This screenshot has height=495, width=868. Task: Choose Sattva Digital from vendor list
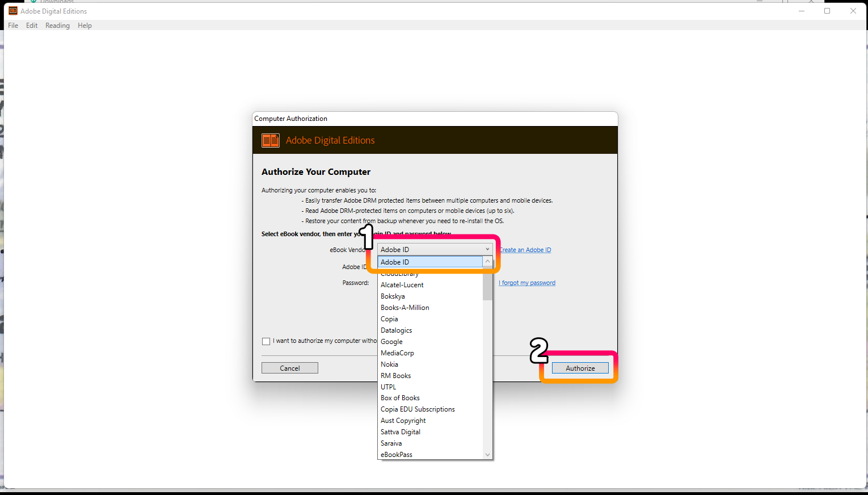(430, 432)
